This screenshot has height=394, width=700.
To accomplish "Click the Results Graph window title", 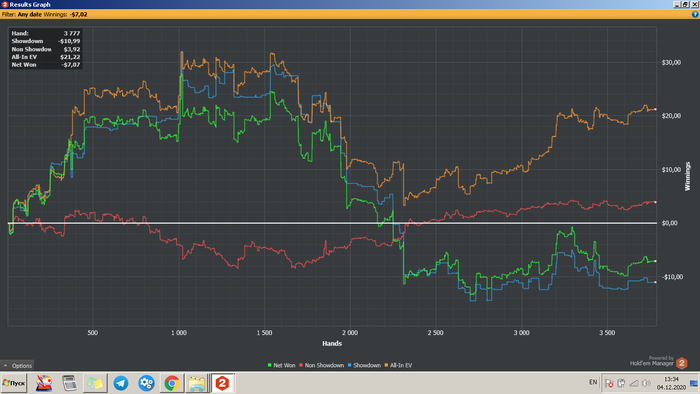I will point(30,4).
